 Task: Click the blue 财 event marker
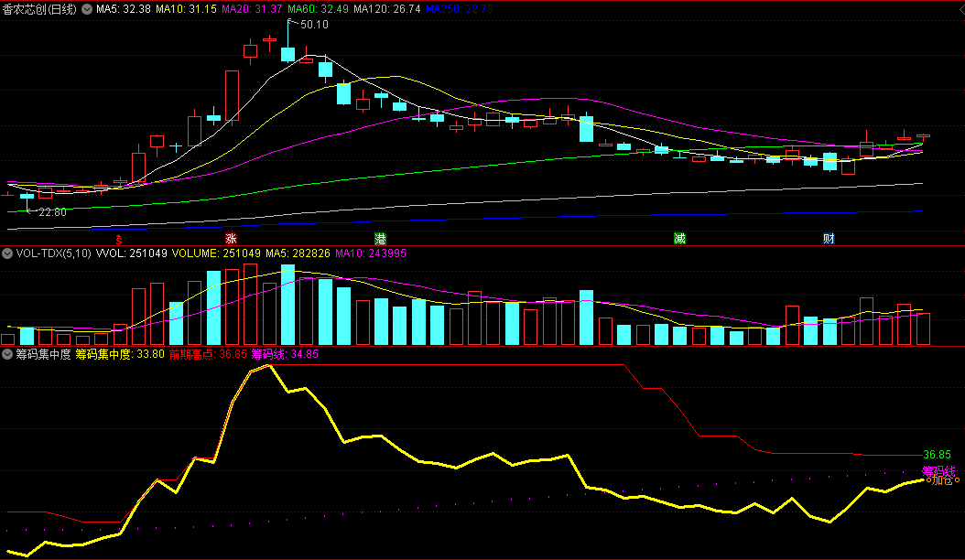829,239
